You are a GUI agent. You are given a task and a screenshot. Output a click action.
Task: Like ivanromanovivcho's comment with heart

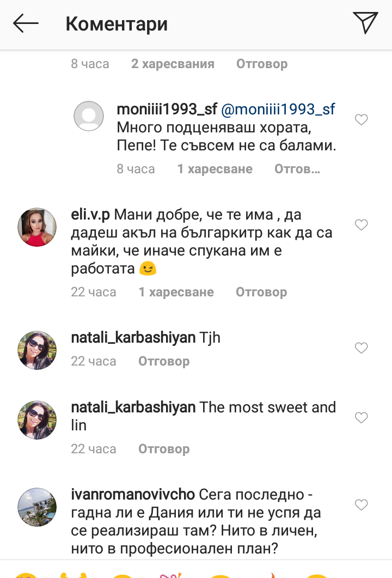click(x=361, y=505)
